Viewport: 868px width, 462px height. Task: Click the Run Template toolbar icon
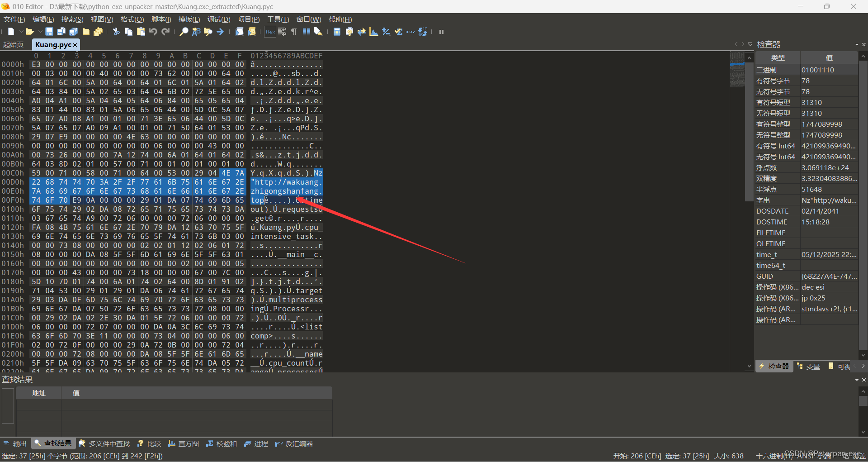[x=252, y=32]
